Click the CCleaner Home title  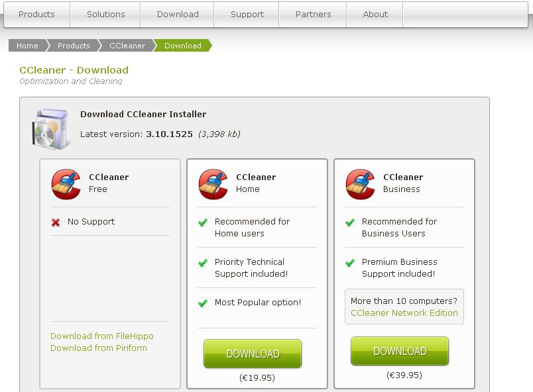256,183
